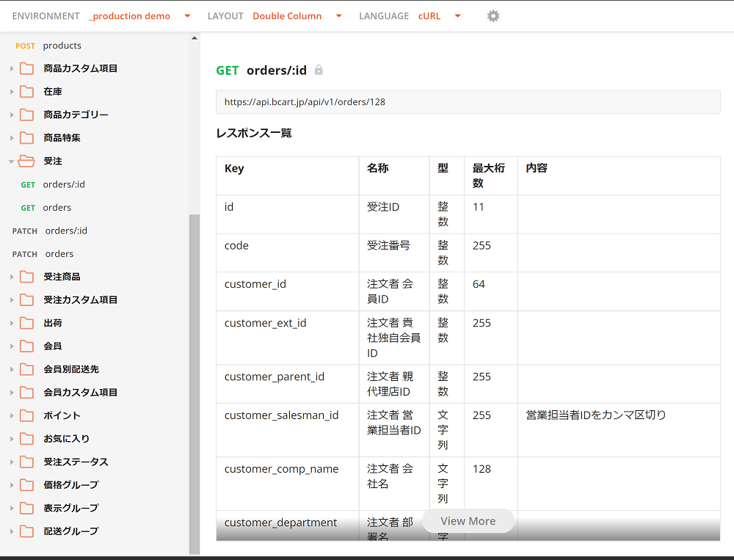This screenshot has height=560, width=734.
Task: Click the 受注商品 folder icon
Action: pyautogui.click(x=26, y=277)
